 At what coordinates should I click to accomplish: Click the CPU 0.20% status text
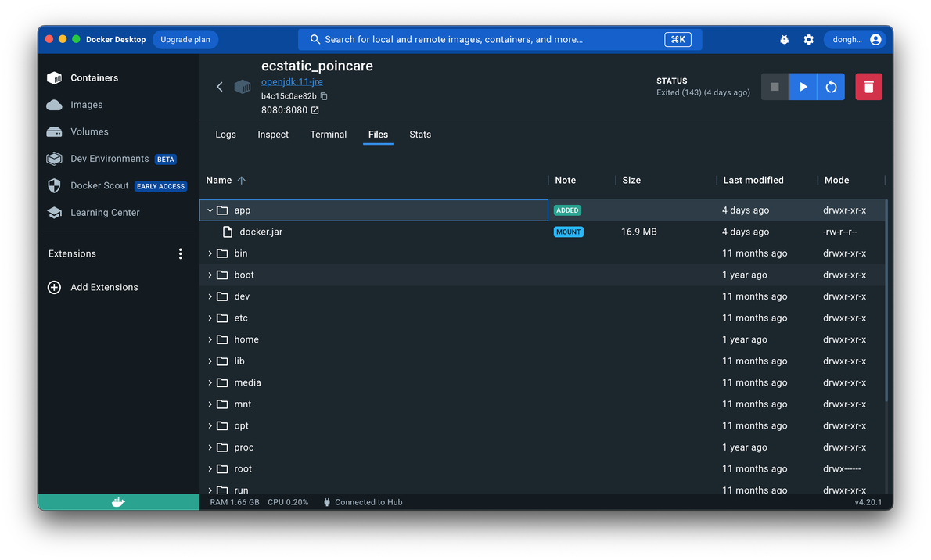(x=288, y=502)
